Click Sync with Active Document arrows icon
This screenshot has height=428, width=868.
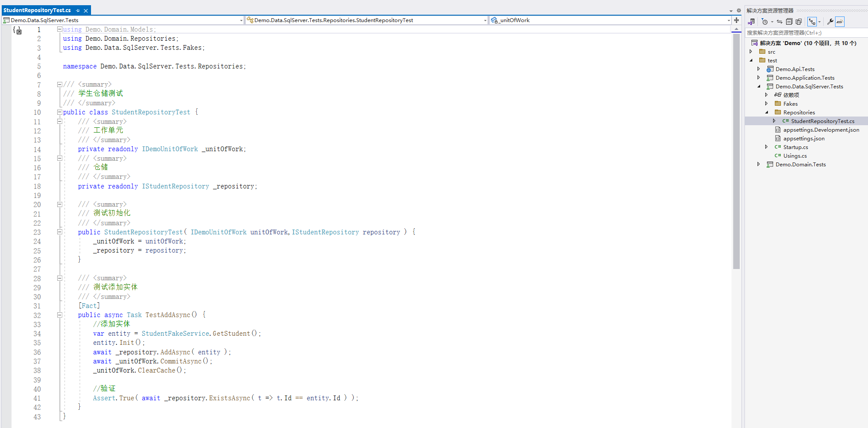coord(780,22)
